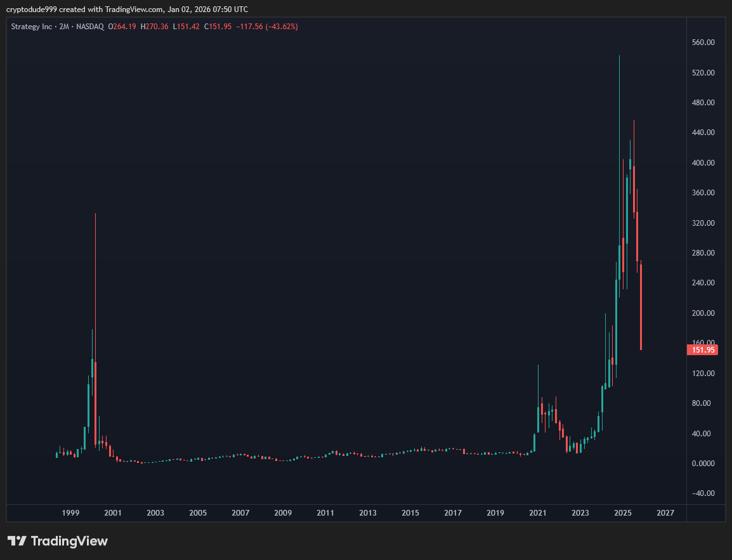This screenshot has height=560, width=732.
Task: Click the 80.00 price axis label
Action: [x=701, y=403]
